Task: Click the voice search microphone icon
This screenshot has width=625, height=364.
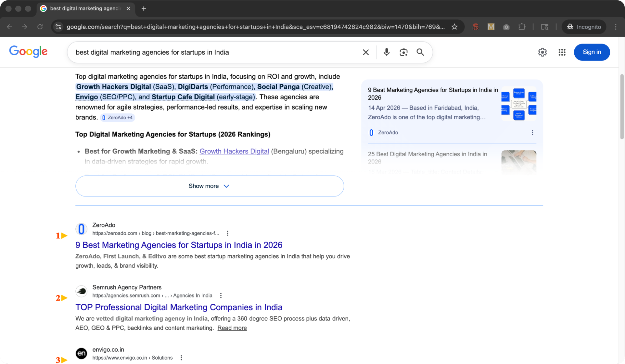Action: (387, 52)
